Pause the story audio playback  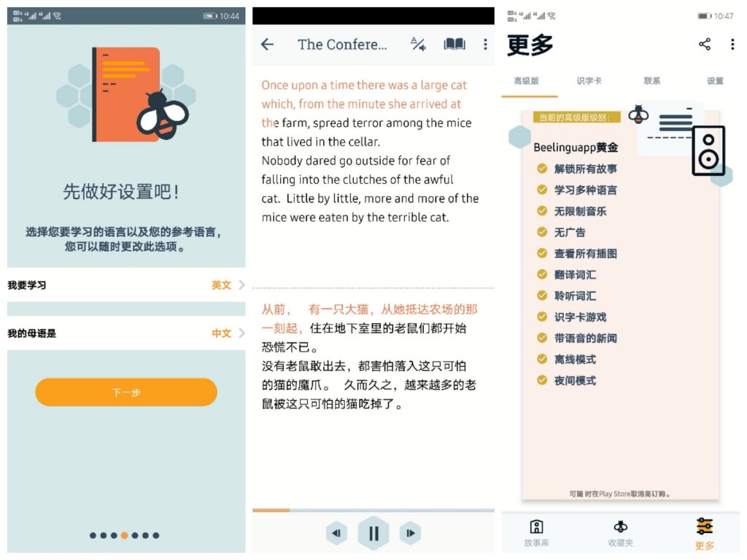coord(373,533)
